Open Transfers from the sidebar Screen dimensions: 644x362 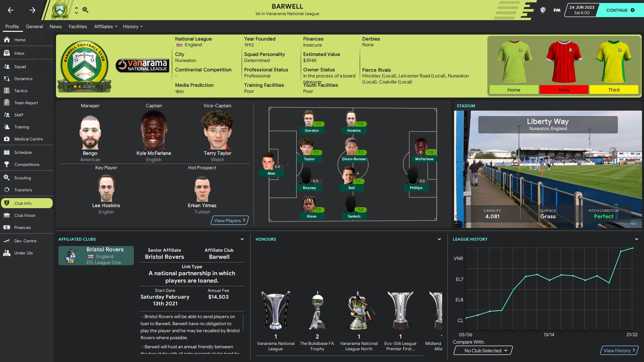27,190
